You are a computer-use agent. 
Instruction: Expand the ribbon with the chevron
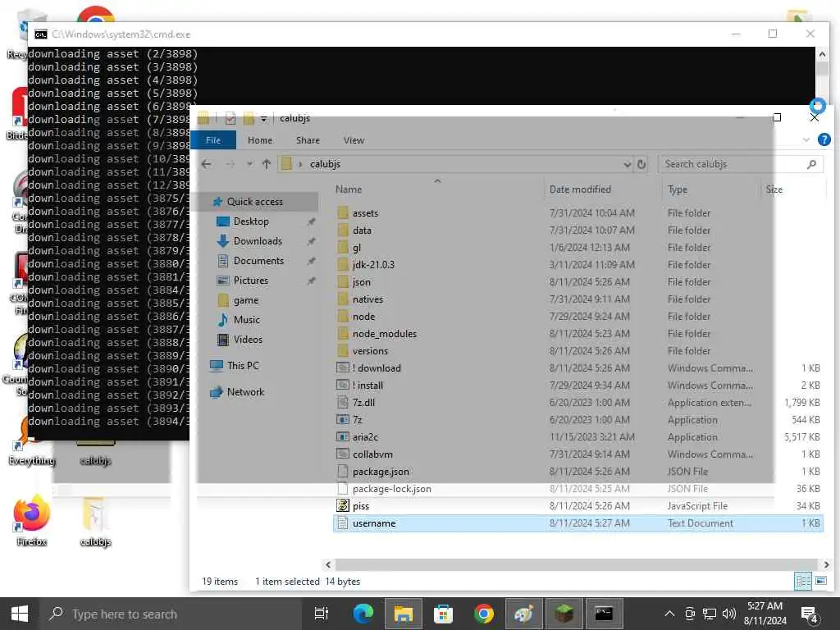tap(806, 139)
